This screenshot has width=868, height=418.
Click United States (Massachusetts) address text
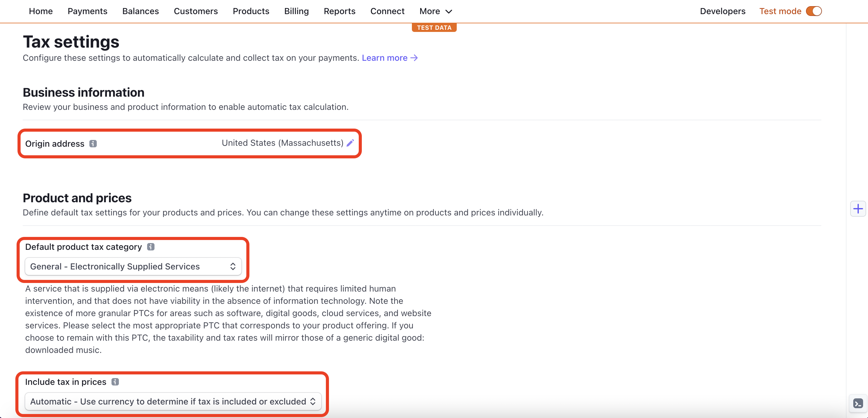282,143
